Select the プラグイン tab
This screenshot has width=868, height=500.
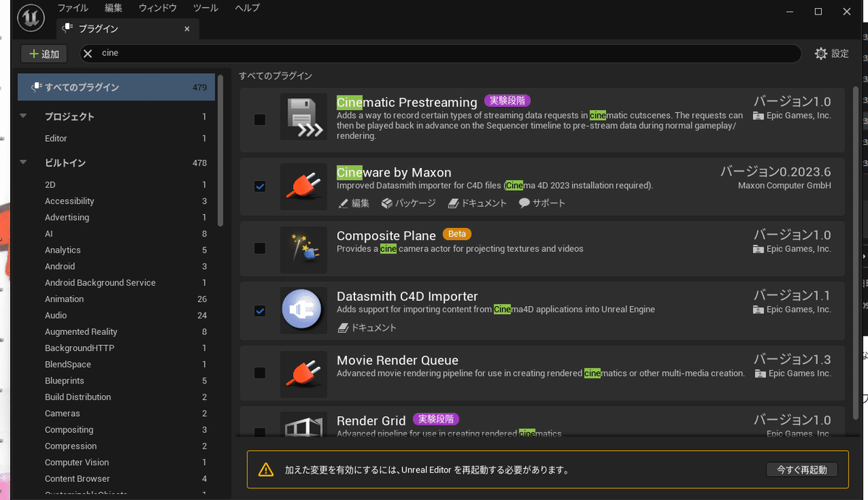click(x=127, y=29)
